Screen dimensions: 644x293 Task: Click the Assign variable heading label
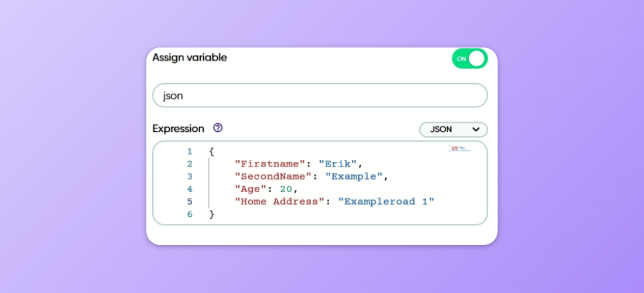tap(190, 57)
